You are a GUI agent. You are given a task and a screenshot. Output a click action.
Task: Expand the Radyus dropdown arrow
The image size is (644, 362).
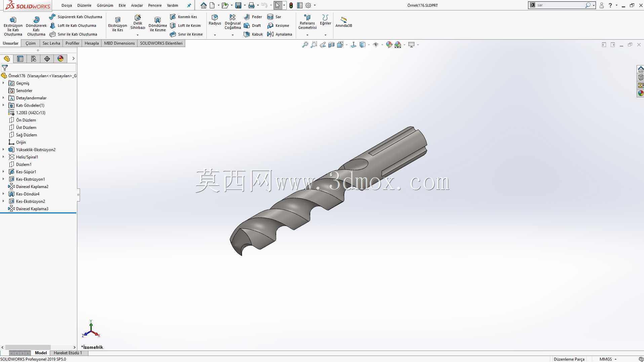pos(215,35)
